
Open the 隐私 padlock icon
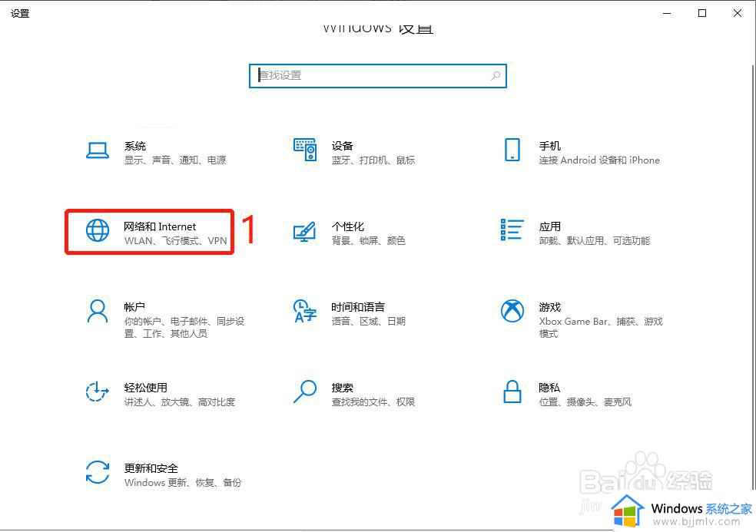tap(512, 392)
